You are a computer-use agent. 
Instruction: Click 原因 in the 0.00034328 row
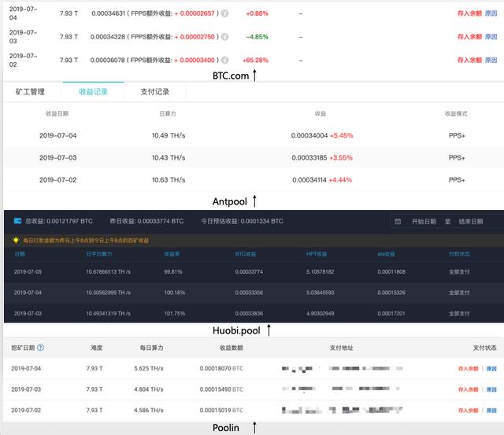tap(491, 37)
